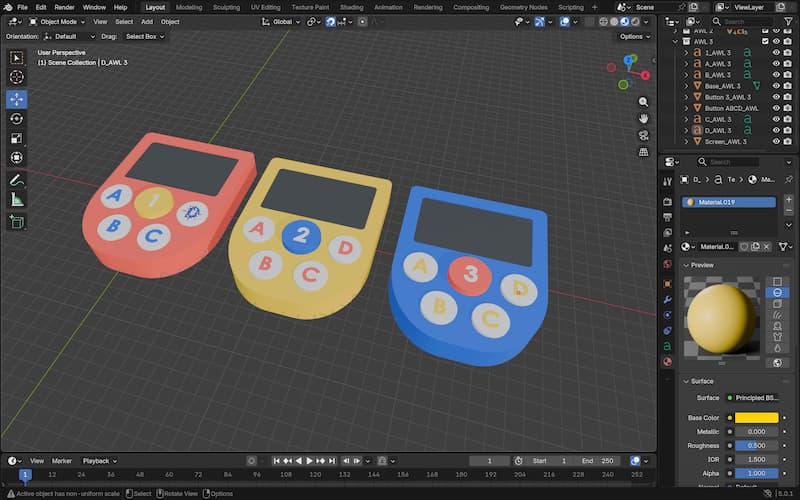Open the Object Constraints properties tab

pyautogui.click(x=667, y=331)
